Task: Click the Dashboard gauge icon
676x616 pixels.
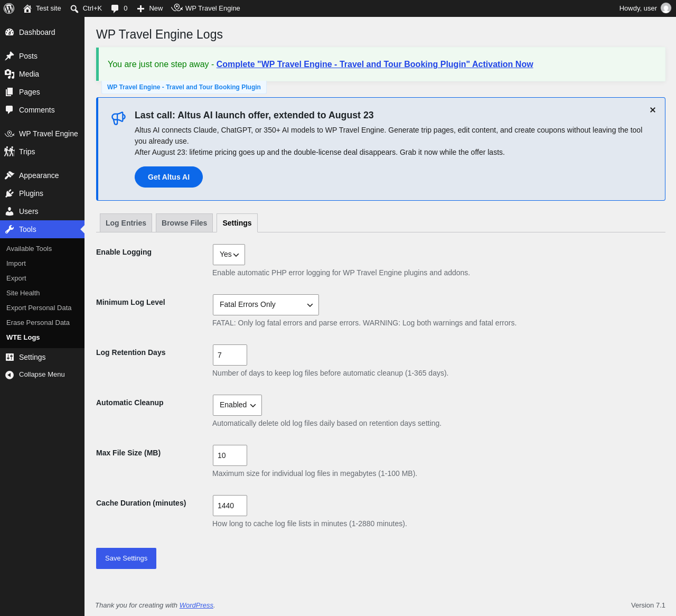Action: [10, 32]
